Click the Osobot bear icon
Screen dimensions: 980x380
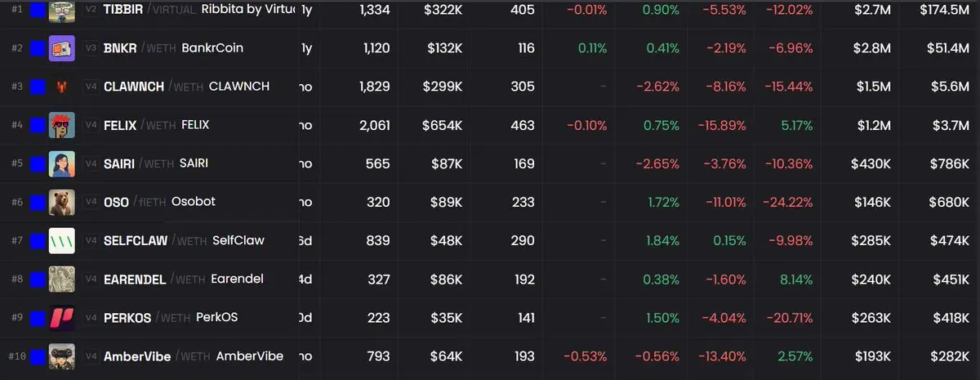click(x=62, y=202)
